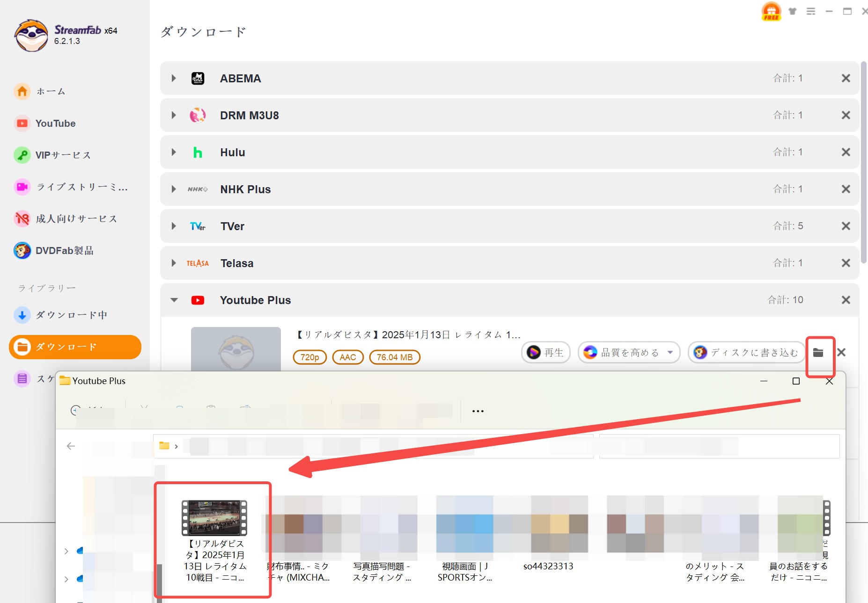Open more options (...) in Explorer toolbar
Screen dimensions: 868x603
pos(478,411)
